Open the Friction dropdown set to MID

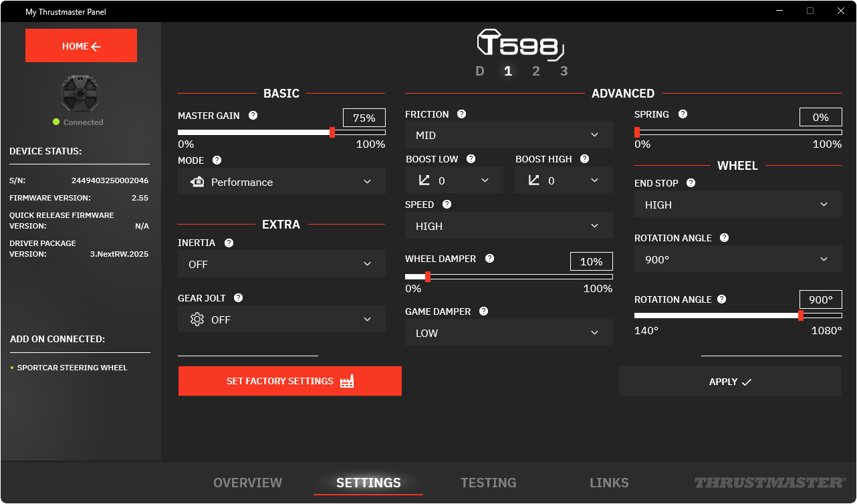coord(508,134)
